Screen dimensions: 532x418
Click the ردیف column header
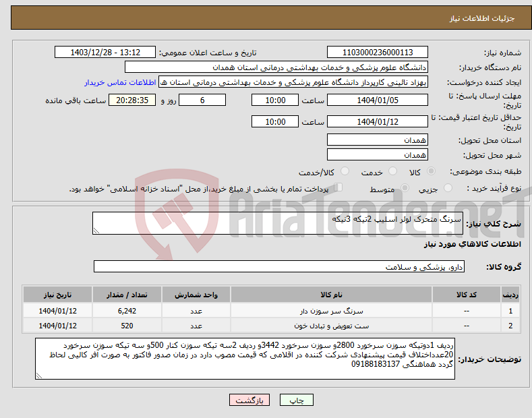click(510, 295)
